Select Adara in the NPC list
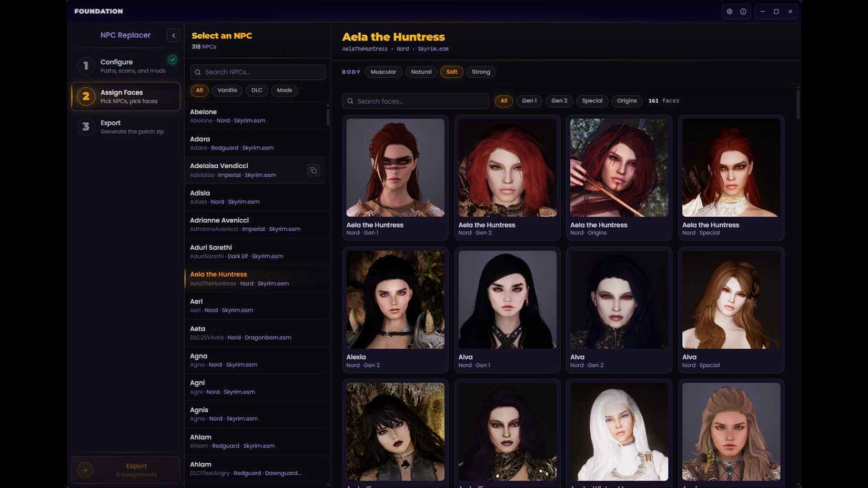Viewport: 868px width, 488px height. pyautogui.click(x=255, y=143)
